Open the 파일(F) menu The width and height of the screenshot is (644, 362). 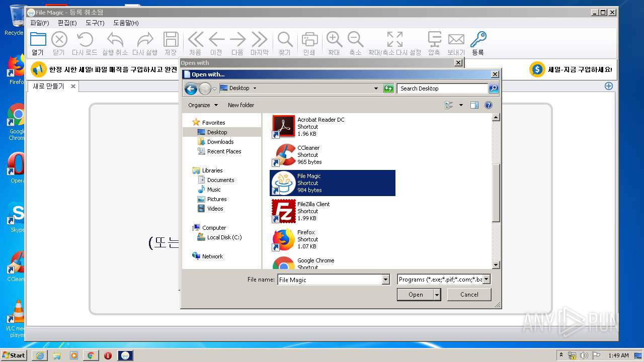pyautogui.click(x=40, y=23)
